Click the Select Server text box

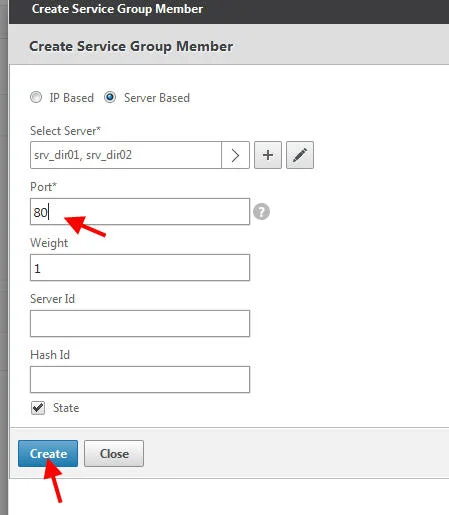[126, 155]
